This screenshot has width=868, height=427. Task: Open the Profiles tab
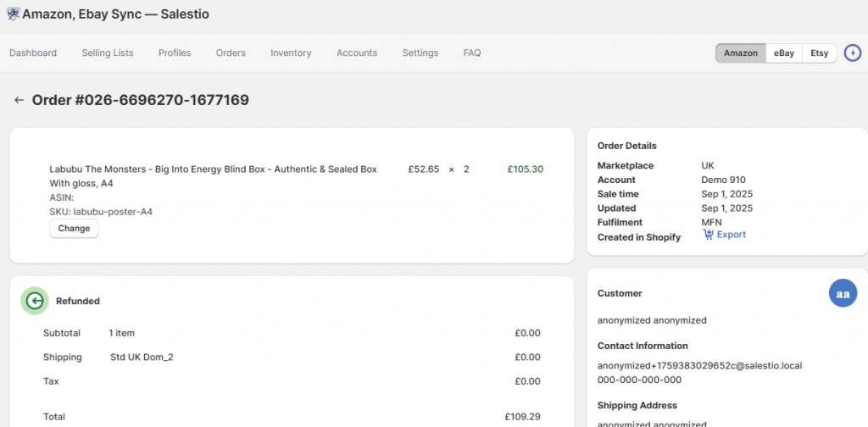coord(175,53)
